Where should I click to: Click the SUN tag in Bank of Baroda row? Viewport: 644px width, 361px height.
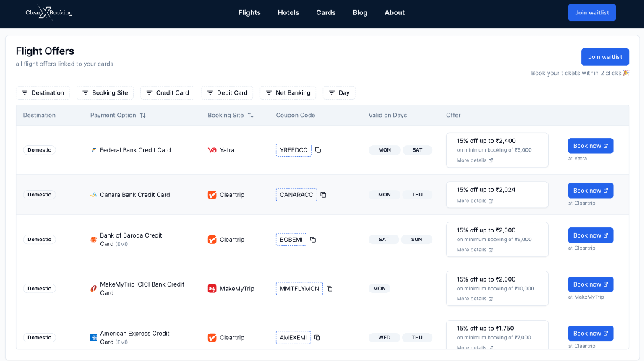click(416, 240)
